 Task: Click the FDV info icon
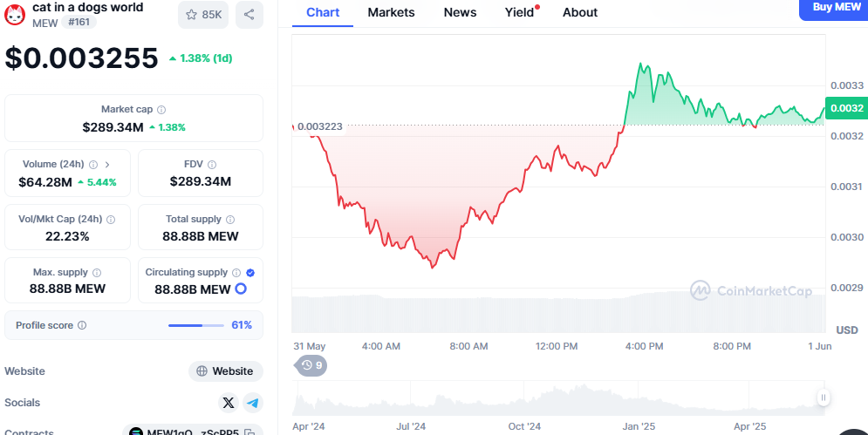(x=212, y=164)
